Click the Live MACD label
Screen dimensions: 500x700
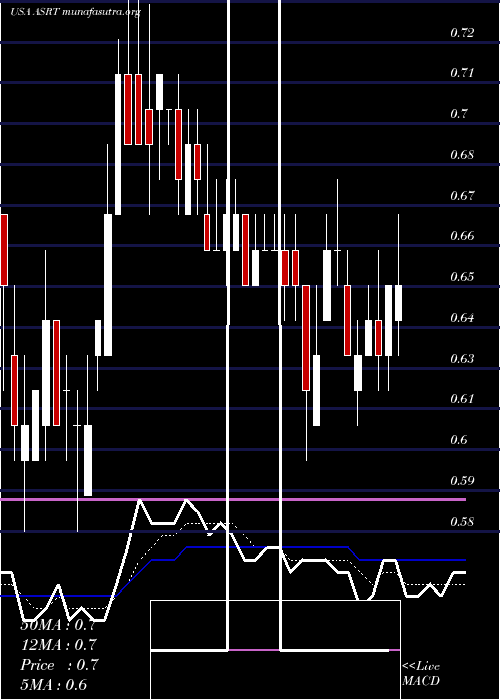pyautogui.click(x=421, y=673)
